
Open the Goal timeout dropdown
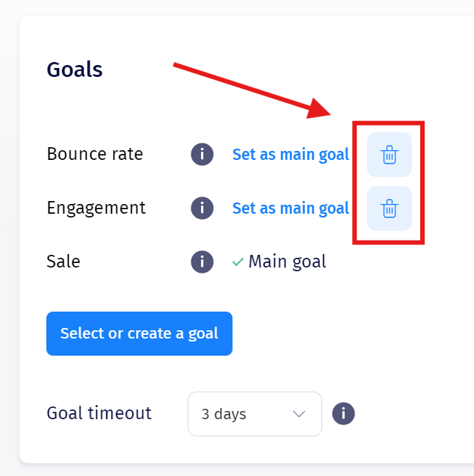point(254,414)
